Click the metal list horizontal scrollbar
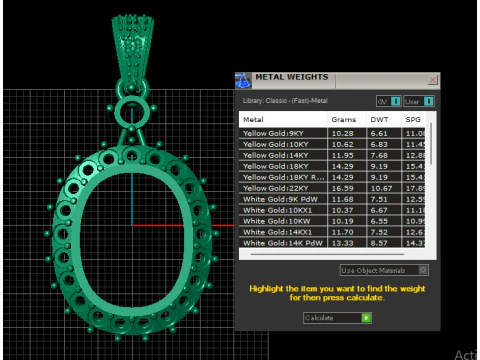This screenshot has height=360, width=480. [x=327, y=254]
